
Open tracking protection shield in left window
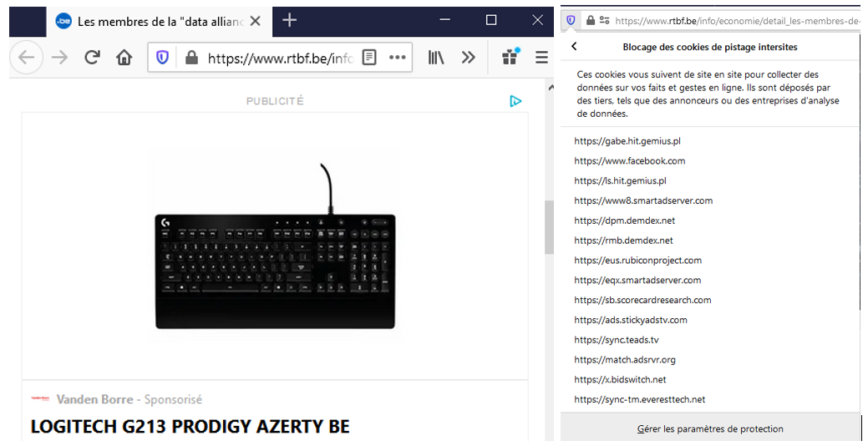[162, 57]
